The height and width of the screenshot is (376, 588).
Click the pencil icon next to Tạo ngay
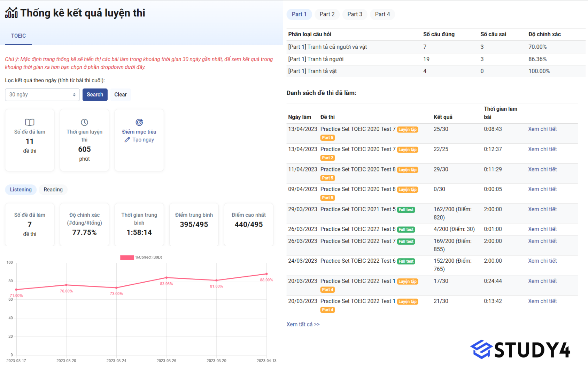(x=127, y=140)
